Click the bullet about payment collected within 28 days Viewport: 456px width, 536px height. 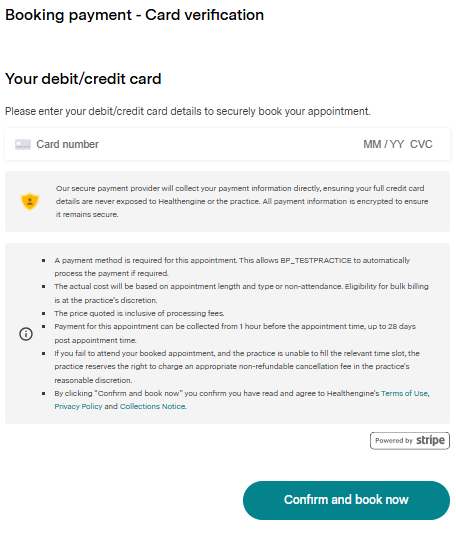pyautogui.click(x=235, y=333)
